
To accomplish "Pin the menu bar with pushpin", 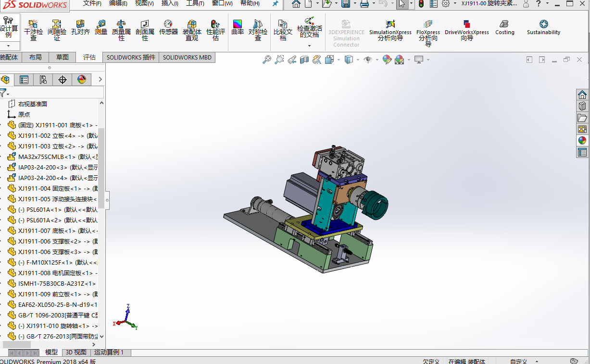I will (x=275, y=4).
